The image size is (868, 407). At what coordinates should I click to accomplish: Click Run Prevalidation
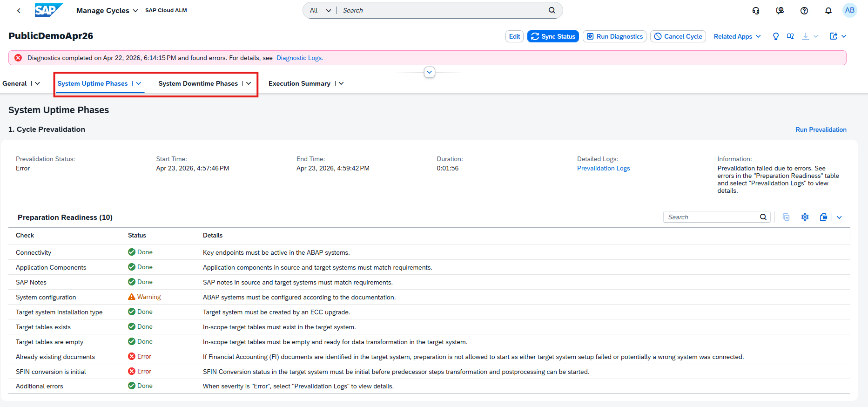click(821, 129)
